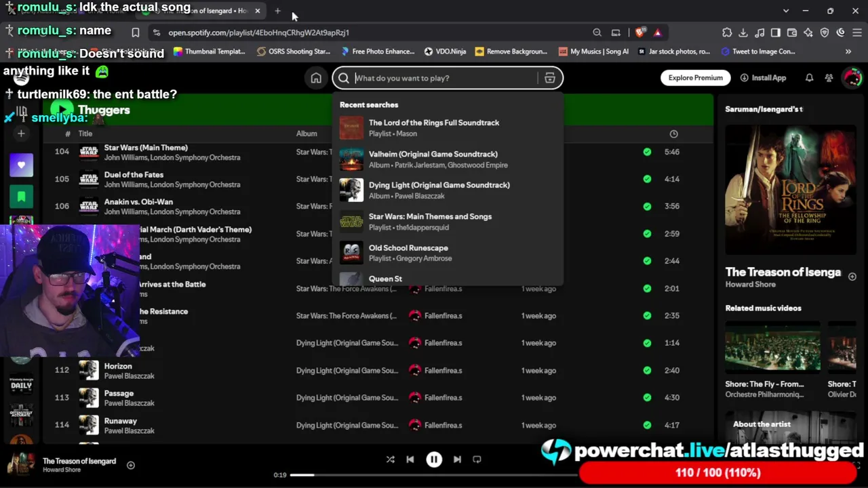Viewport: 868px width, 488px height.
Task: Open the VDO.Ninja bookmark
Action: (x=444, y=52)
